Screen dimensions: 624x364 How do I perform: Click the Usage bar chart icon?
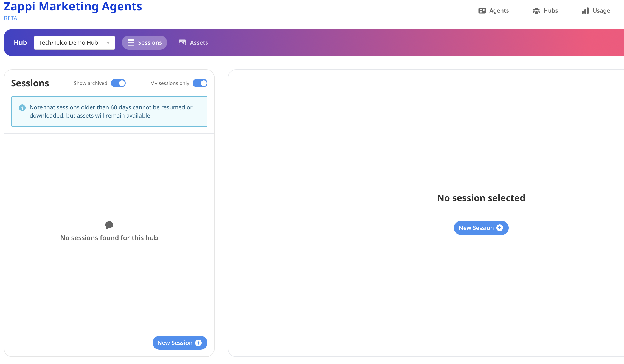[x=585, y=11]
